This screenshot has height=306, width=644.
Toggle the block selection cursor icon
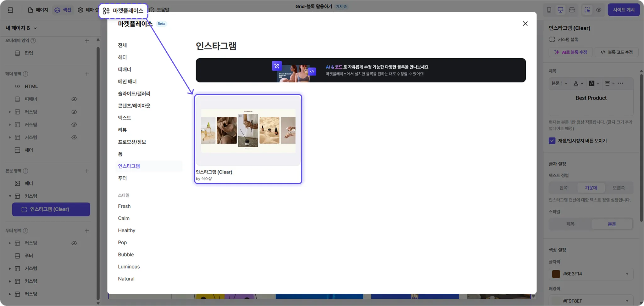pyautogui.click(x=587, y=10)
